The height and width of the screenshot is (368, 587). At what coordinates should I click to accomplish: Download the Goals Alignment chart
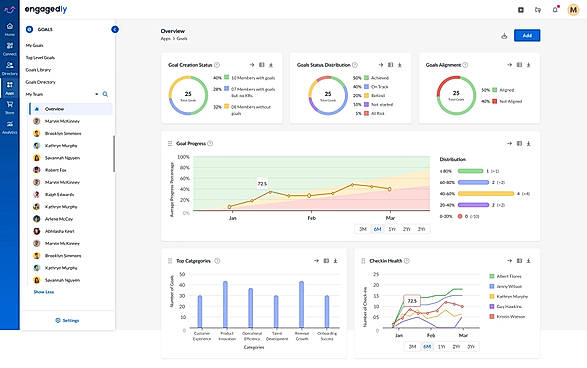point(529,65)
